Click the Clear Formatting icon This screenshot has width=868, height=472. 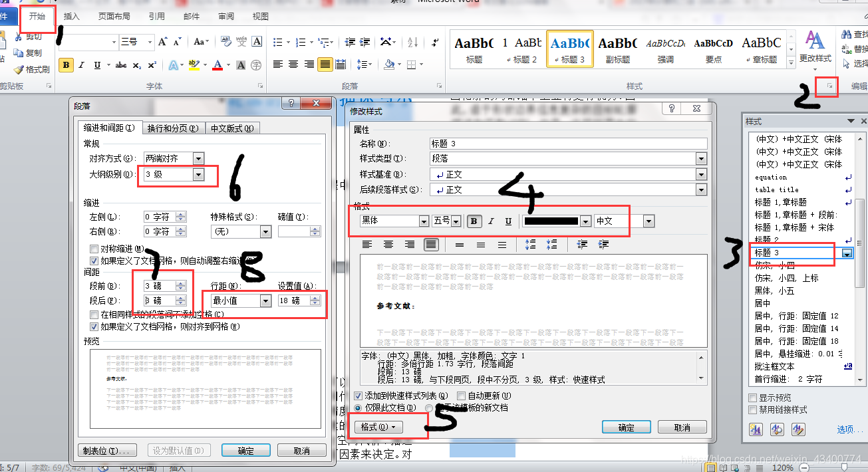[x=225, y=42]
